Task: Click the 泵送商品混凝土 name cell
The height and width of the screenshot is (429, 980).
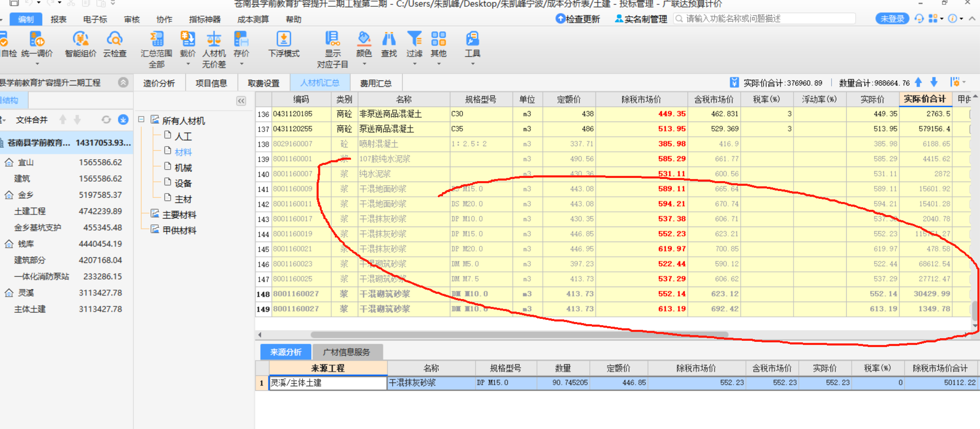Action: click(404, 129)
